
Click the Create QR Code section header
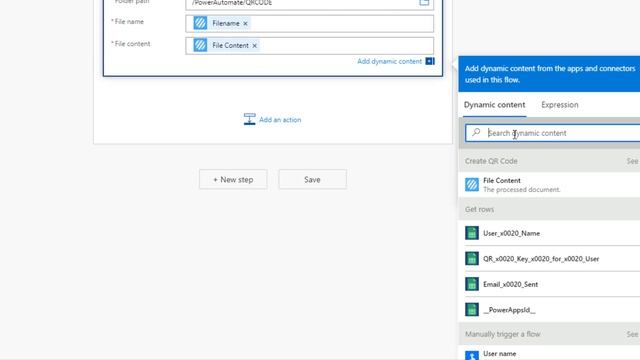pos(549,161)
